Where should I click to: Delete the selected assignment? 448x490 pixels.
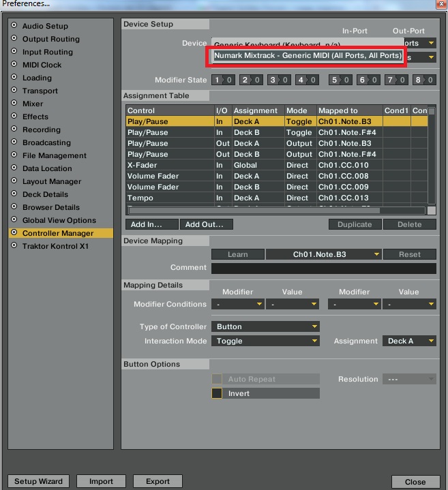tap(410, 224)
